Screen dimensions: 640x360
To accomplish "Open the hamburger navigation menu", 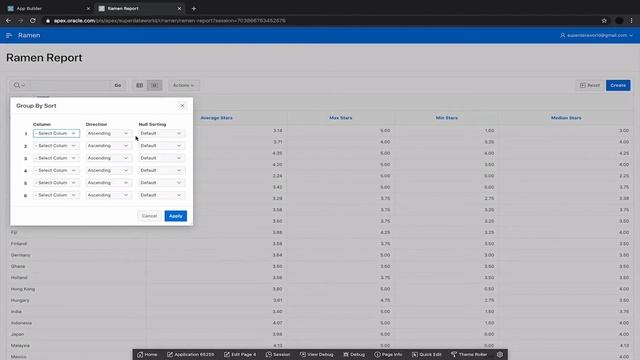I will point(9,36).
